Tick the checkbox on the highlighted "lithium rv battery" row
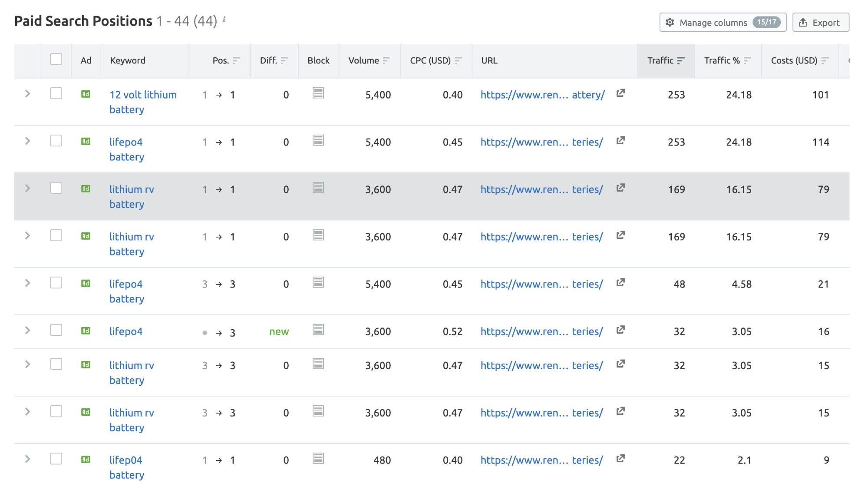Screen dimensions: 868x490 point(56,188)
